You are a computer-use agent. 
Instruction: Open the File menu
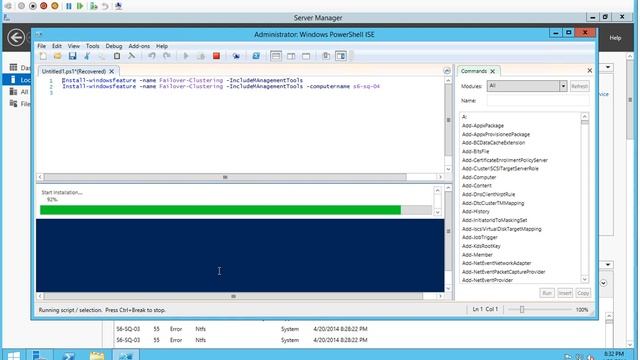42,46
